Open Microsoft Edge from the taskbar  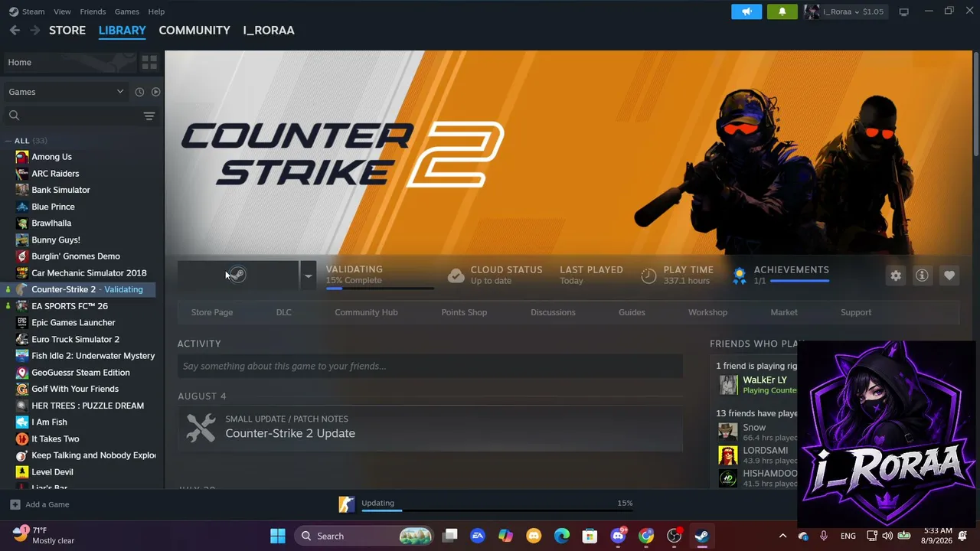pyautogui.click(x=562, y=536)
